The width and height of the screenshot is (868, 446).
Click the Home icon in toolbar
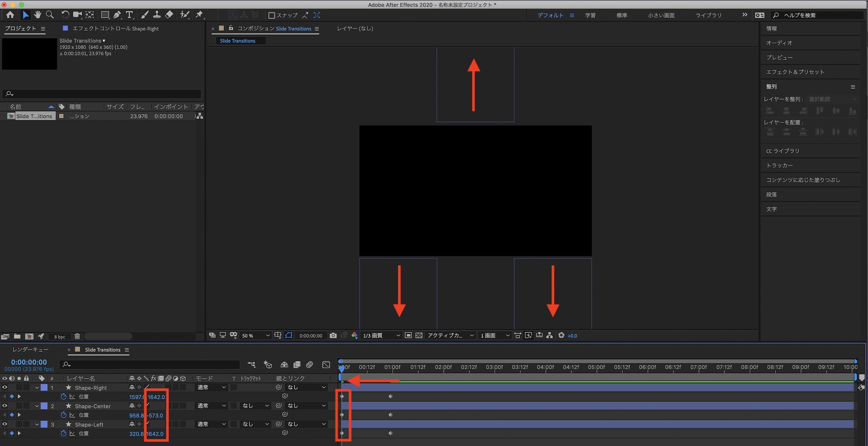[x=10, y=15]
